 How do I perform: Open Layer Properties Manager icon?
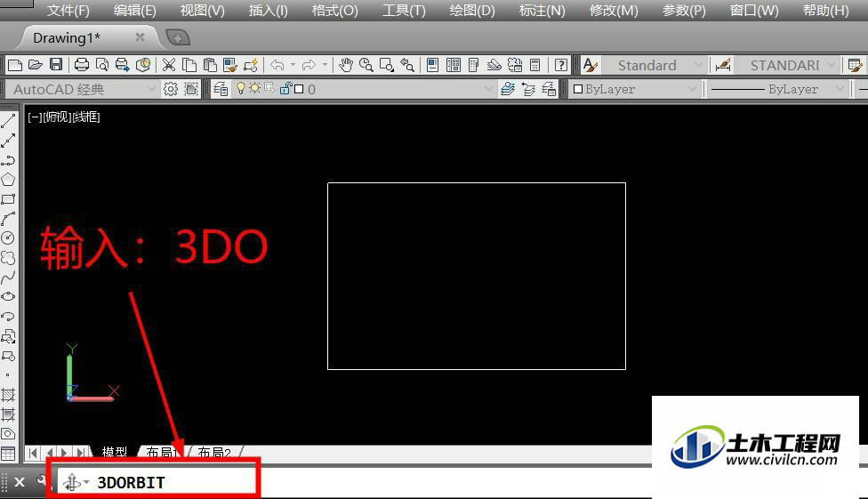pos(221,89)
